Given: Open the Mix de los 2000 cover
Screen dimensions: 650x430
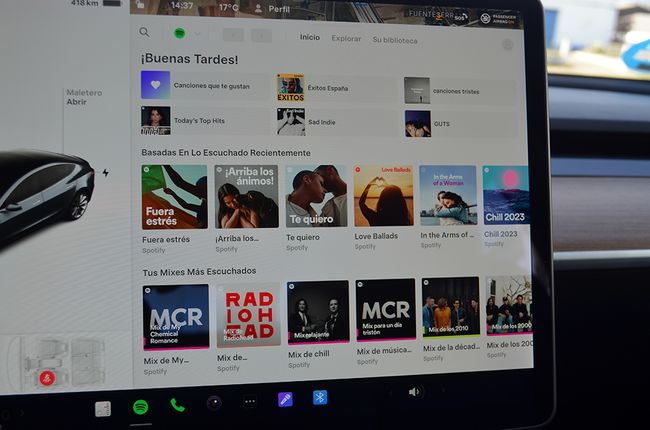Looking at the screenshot, I should tap(509, 305).
